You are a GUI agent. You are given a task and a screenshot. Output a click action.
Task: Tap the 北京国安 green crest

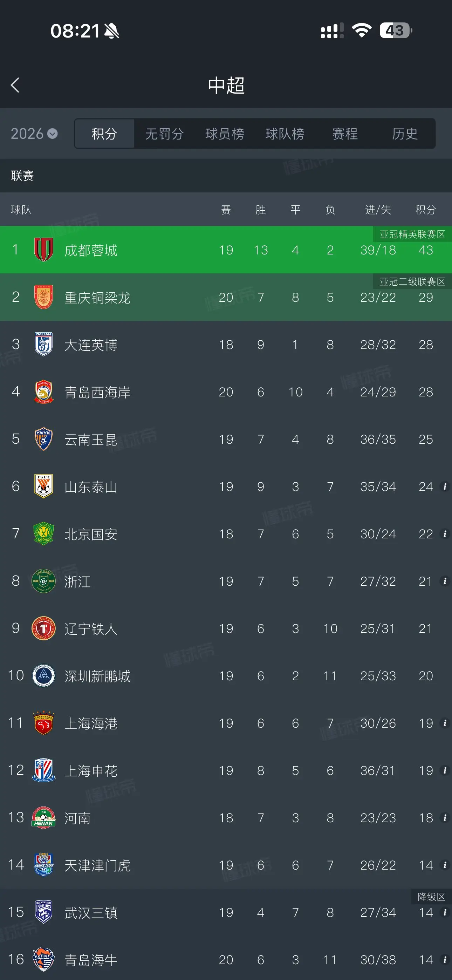pyautogui.click(x=43, y=533)
